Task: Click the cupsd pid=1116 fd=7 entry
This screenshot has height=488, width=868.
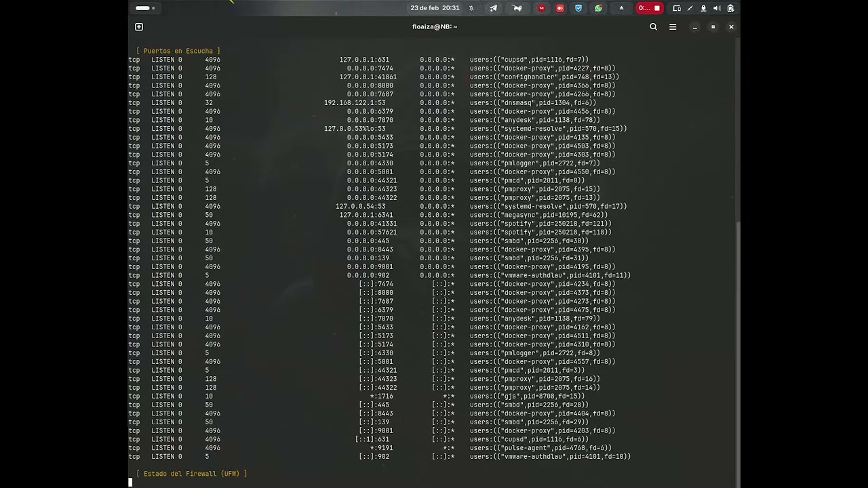Action: pyautogui.click(x=530, y=60)
